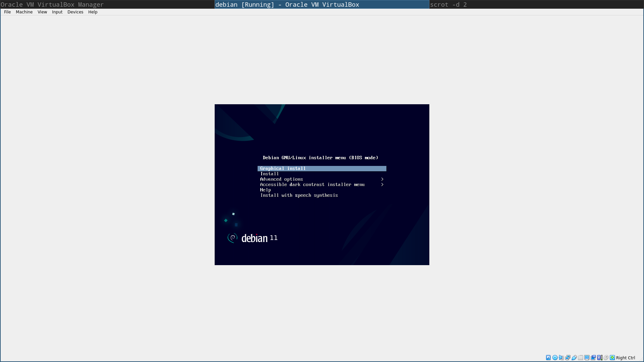The height and width of the screenshot is (362, 644).
Task: Expand Accessible dark contrast menu arrow
Action: pos(382,184)
